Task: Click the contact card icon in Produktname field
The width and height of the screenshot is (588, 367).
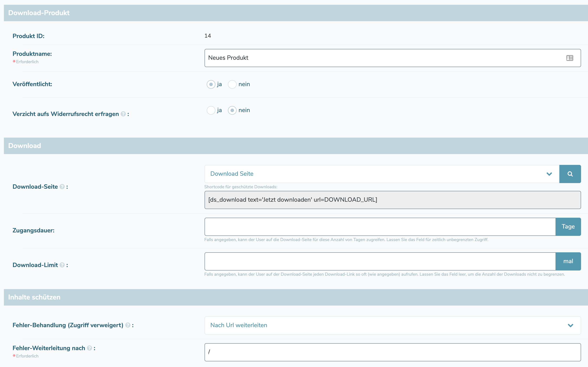Action: click(x=570, y=58)
